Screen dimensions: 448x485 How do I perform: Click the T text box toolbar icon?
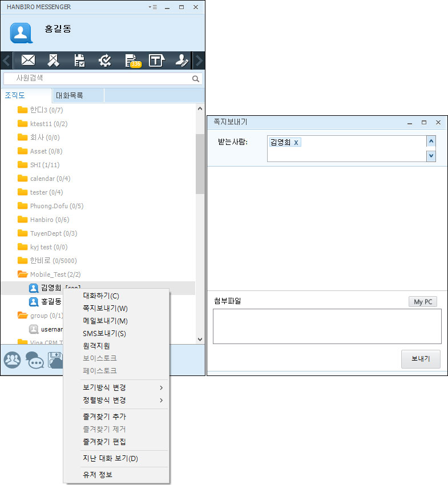point(156,60)
